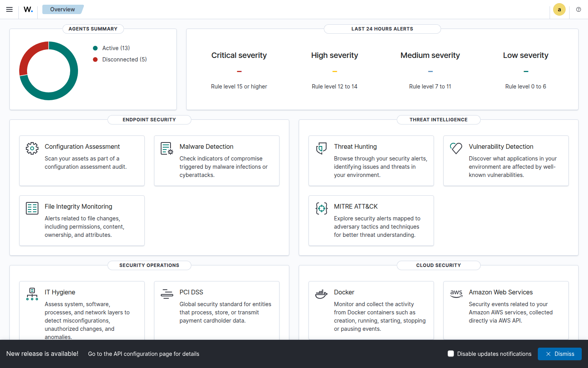The width and height of the screenshot is (588, 368).
Task: Open the Amazon Web Services module
Action: click(506, 310)
